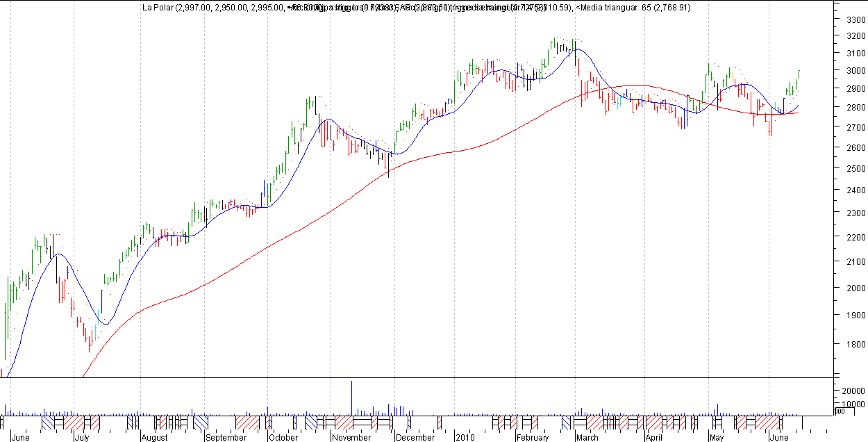Select the May month label
Viewport: 868px width, 442px height.
[716, 438]
